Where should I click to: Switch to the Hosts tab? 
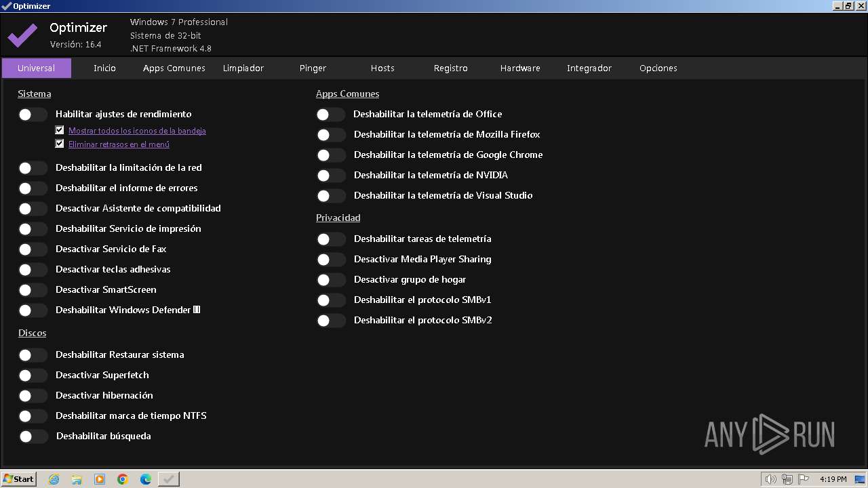(382, 68)
